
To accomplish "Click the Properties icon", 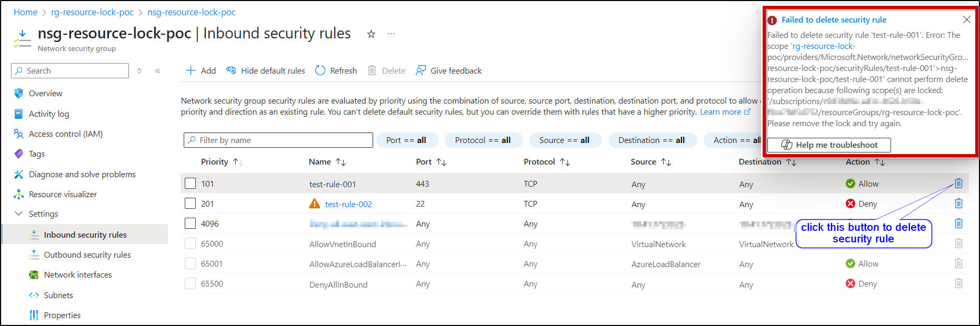I will coord(34,315).
